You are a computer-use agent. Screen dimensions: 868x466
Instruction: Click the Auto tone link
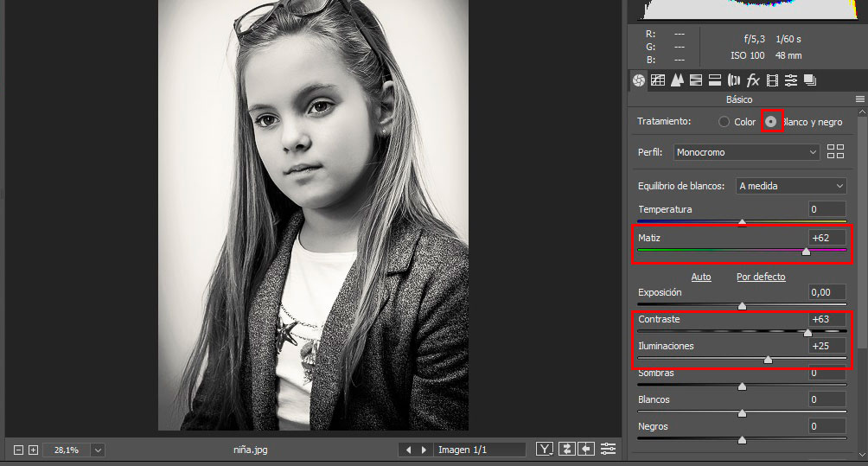pyautogui.click(x=701, y=277)
